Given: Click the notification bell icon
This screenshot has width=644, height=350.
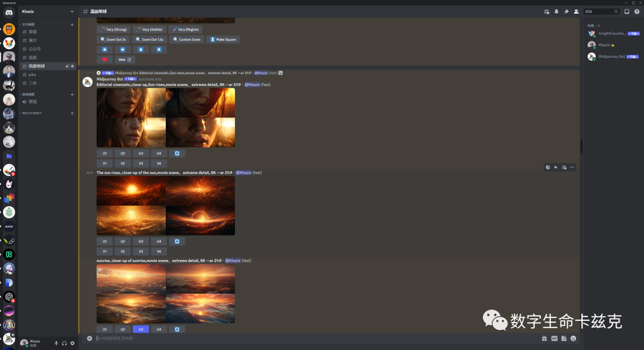Looking at the screenshot, I should click(556, 11).
